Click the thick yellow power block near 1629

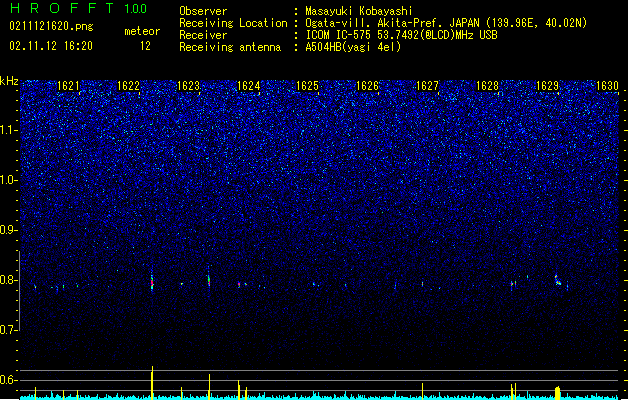[557, 393]
